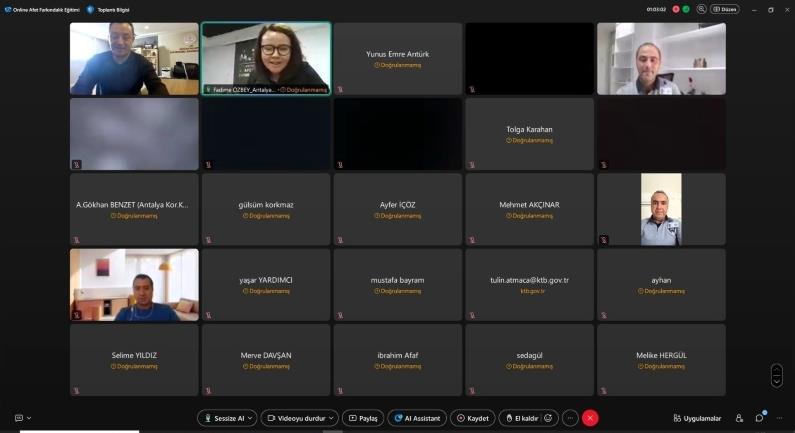This screenshot has height=433, width=795.
Task: Raise hand with El kaldır
Action: pos(521,418)
